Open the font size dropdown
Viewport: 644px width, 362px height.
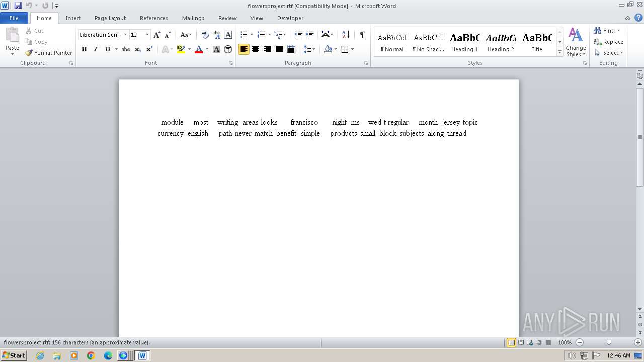tap(147, 35)
